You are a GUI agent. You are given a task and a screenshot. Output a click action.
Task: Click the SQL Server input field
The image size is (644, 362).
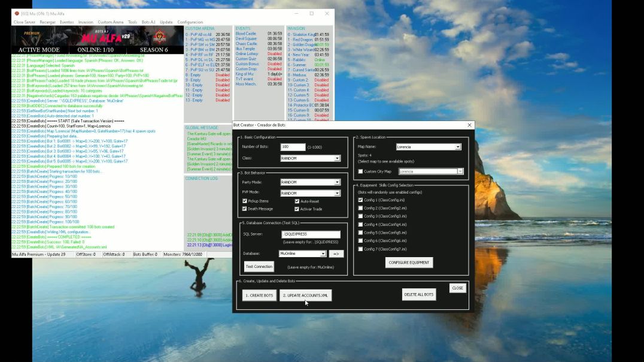pyautogui.click(x=311, y=234)
